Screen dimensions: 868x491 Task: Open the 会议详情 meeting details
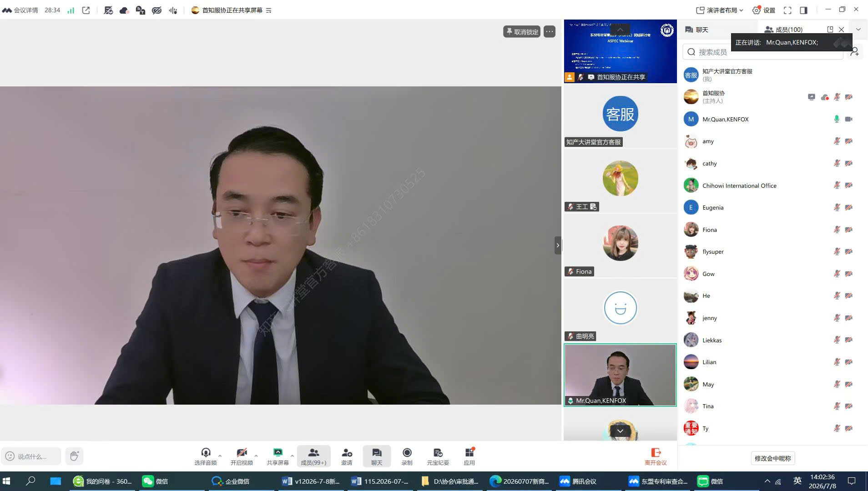20,10
